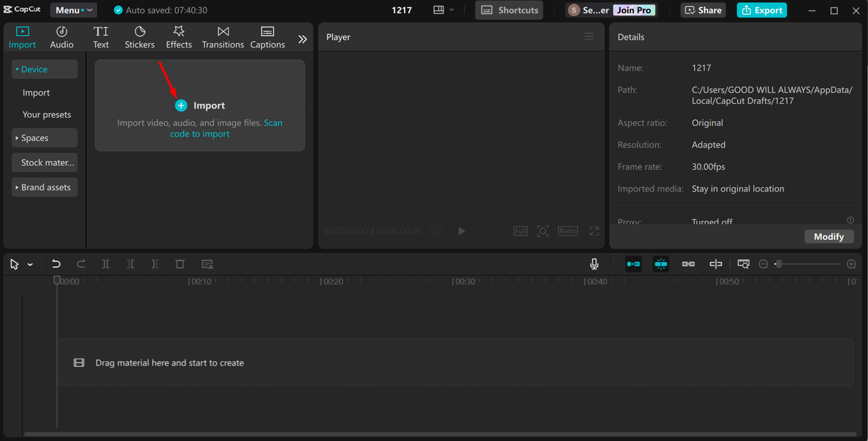The image size is (868, 441).
Task: Open the Ratio selector in Player
Action: [x=568, y=231]
